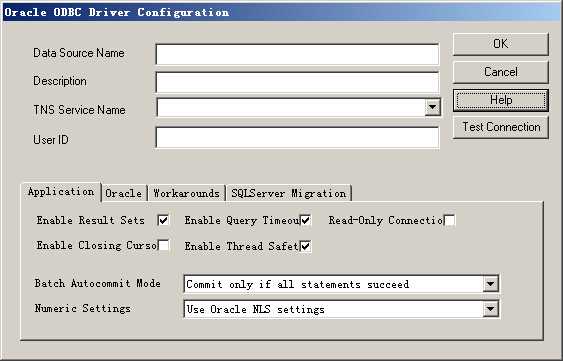Check Enable Closing Cursors checkbox
This screenshot has width=563, height=361.
[163, 246]
